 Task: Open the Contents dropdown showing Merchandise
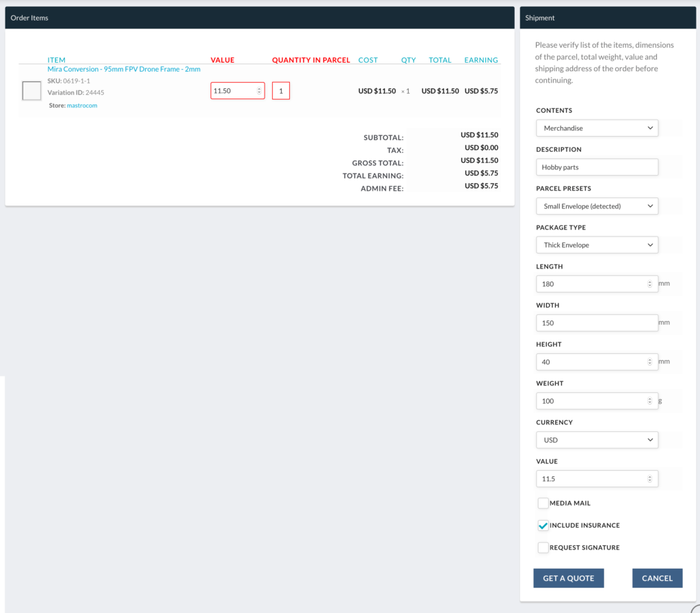pos(597,128)
